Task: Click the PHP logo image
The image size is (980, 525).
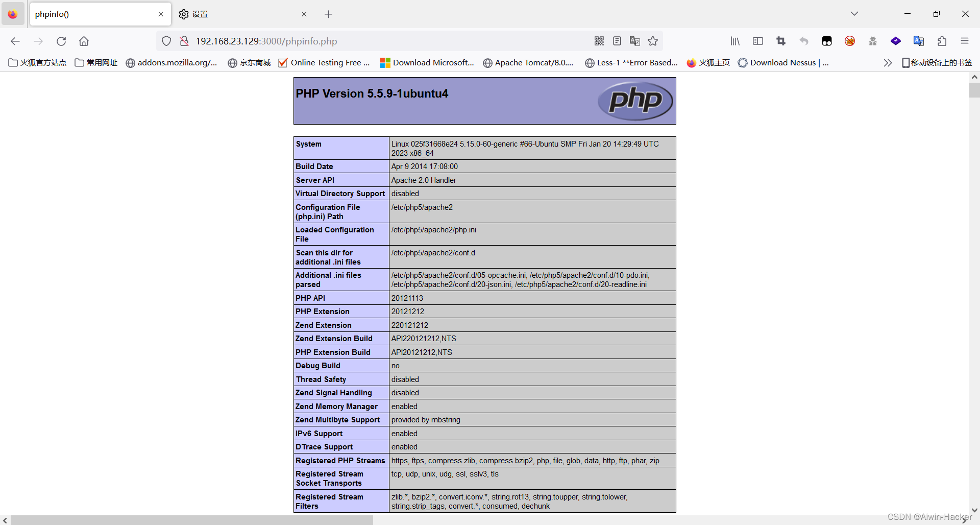Action: [635, 101]
